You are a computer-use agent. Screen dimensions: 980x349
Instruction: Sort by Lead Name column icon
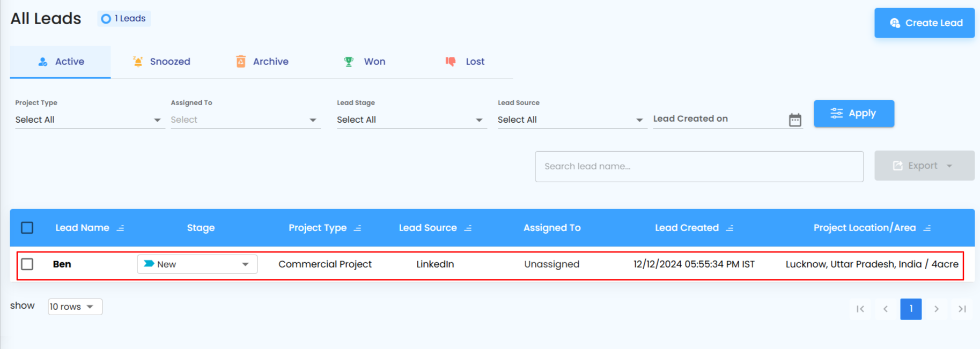tap(121, 228)
